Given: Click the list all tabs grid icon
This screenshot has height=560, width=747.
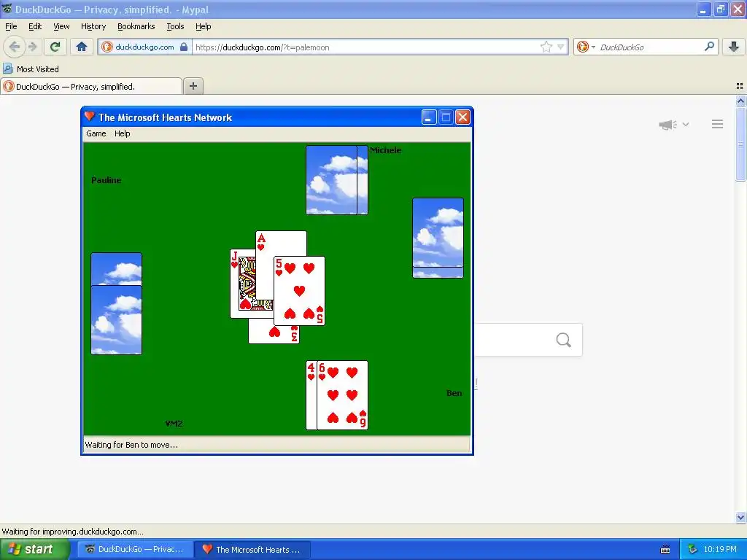Looking at the screenshot, I should pos(740,86).
